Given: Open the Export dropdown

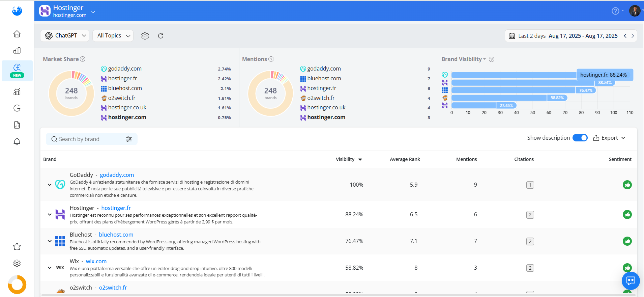Looking at the screenshot, I should pos(609,138).
